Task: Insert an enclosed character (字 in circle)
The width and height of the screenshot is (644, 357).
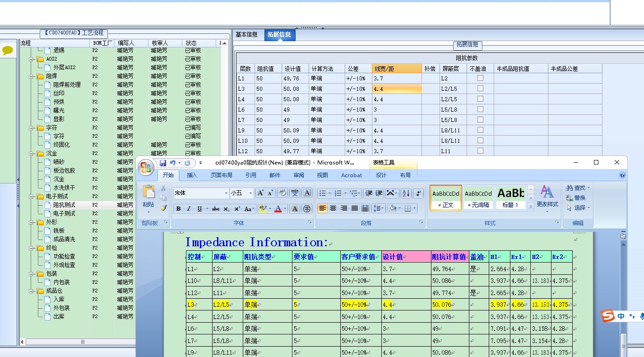Action: click(x=307, y=209)
